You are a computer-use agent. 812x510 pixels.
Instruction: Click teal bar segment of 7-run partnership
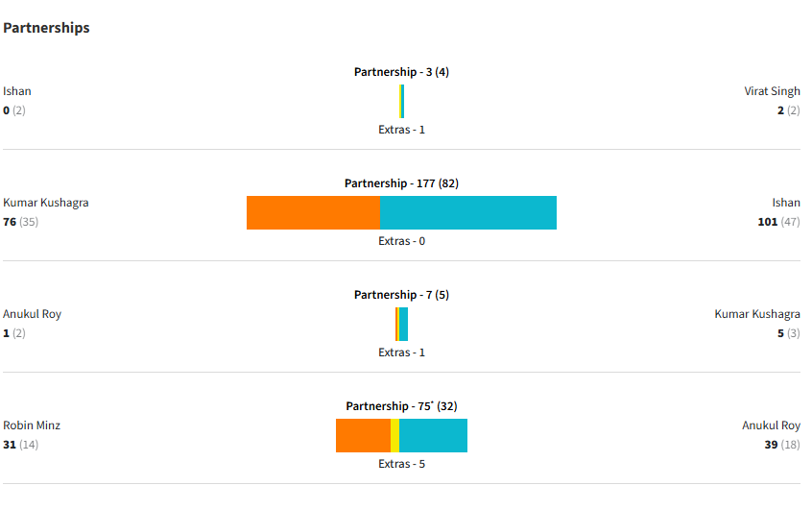click(x=404, y=324)
